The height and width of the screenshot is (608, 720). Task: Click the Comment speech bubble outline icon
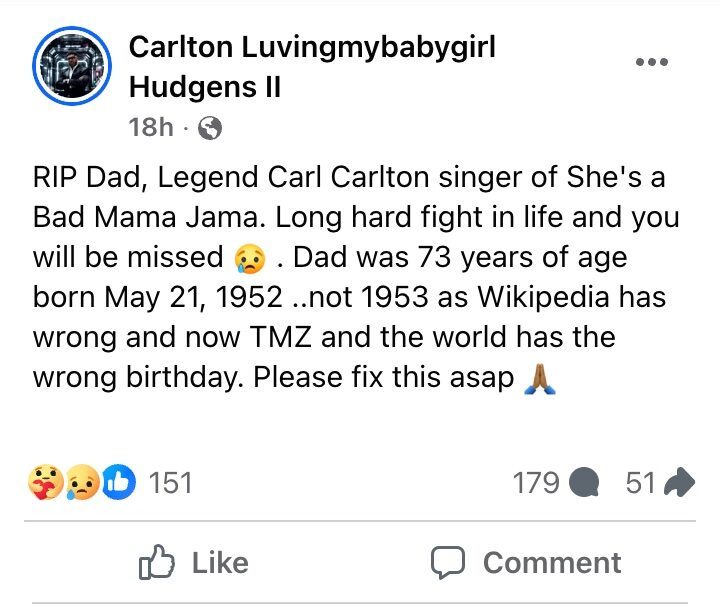[449, 563]
